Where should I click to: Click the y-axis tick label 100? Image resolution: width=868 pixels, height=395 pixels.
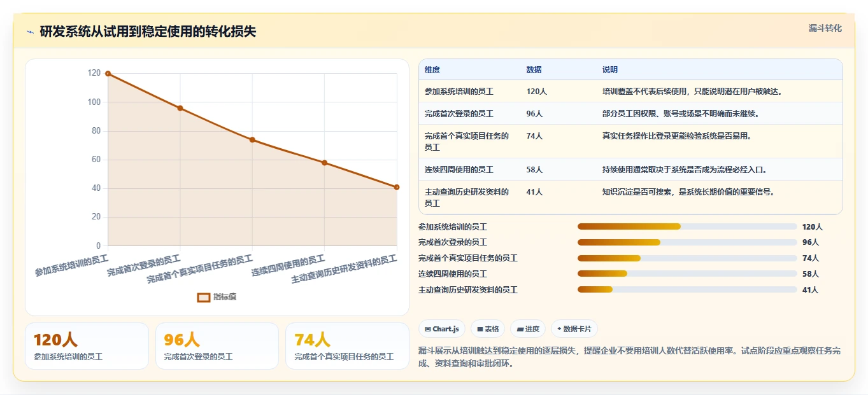94,102
